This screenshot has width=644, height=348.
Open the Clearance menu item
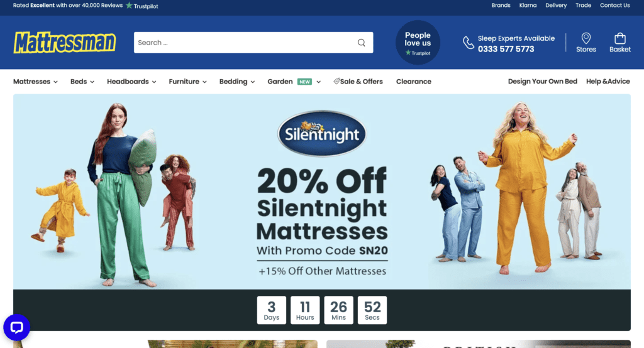pyautogui.click(x=414, y=82)
